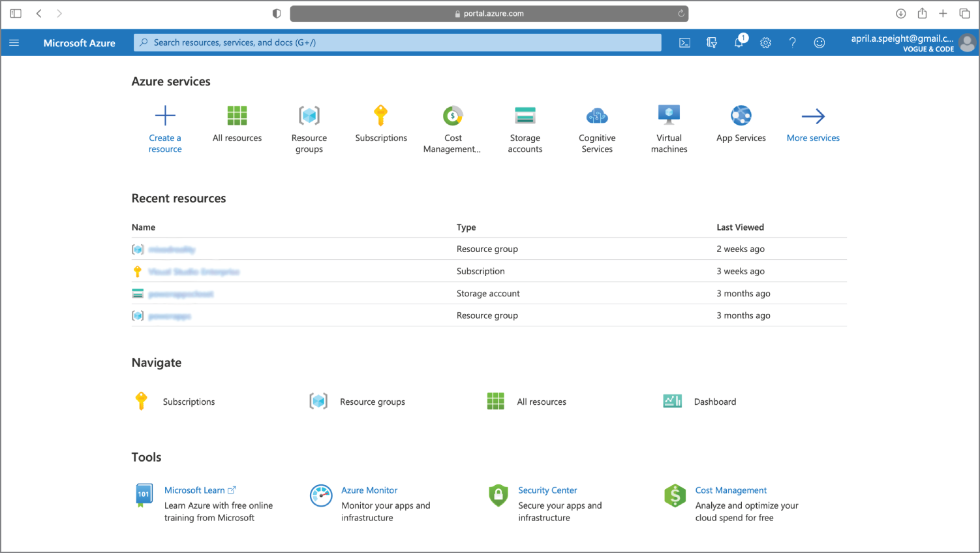Go back in Safari

pyautogui.click(x=39, y=14)
